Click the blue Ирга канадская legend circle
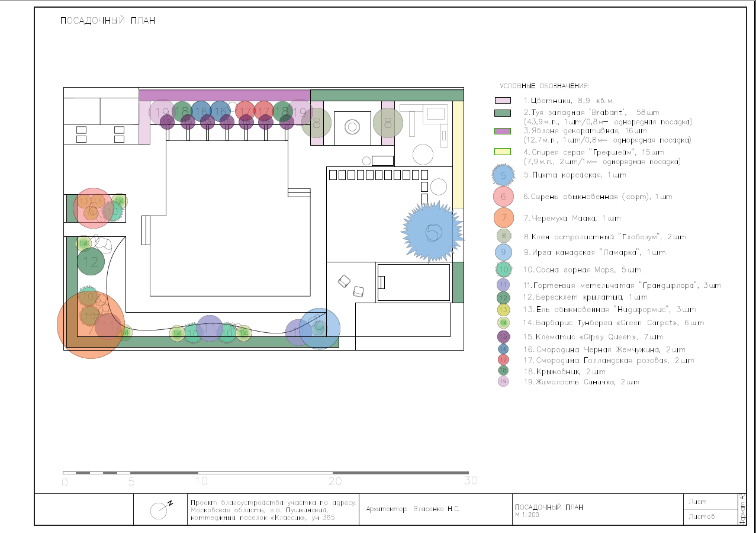Screen dimensions: 756x533 503,252
